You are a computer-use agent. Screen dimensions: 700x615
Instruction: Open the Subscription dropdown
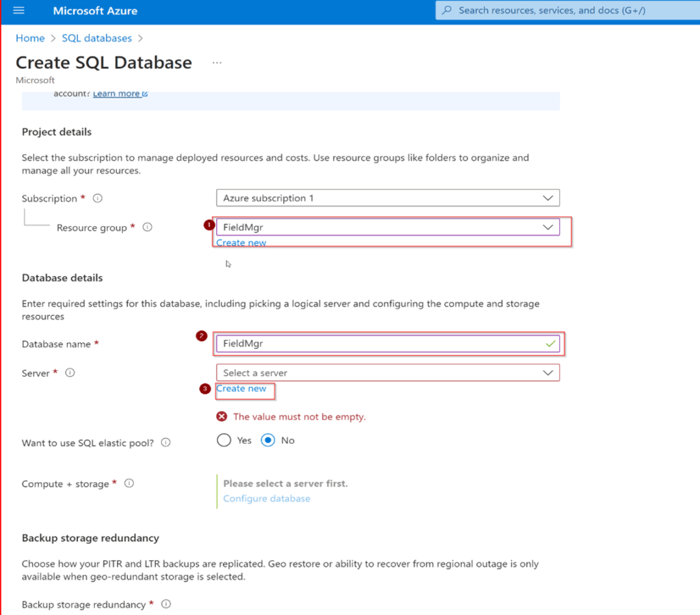(388, 198)
